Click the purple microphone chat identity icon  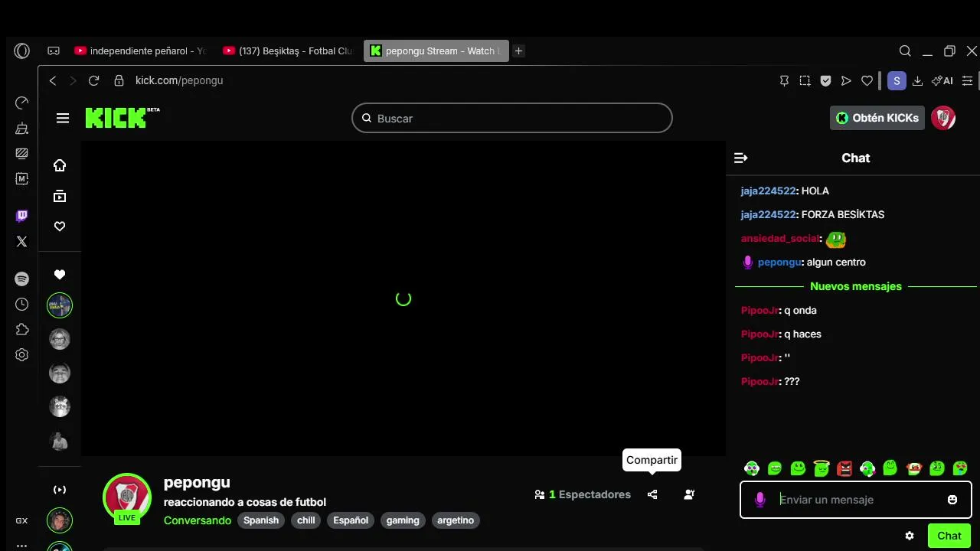[760, 500]
